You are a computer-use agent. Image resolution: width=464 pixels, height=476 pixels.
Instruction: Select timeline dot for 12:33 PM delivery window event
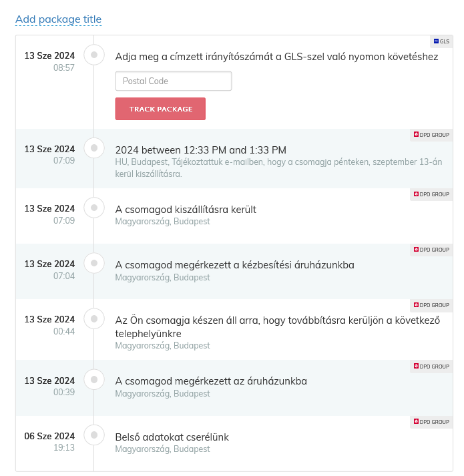[x=94, y=148]
